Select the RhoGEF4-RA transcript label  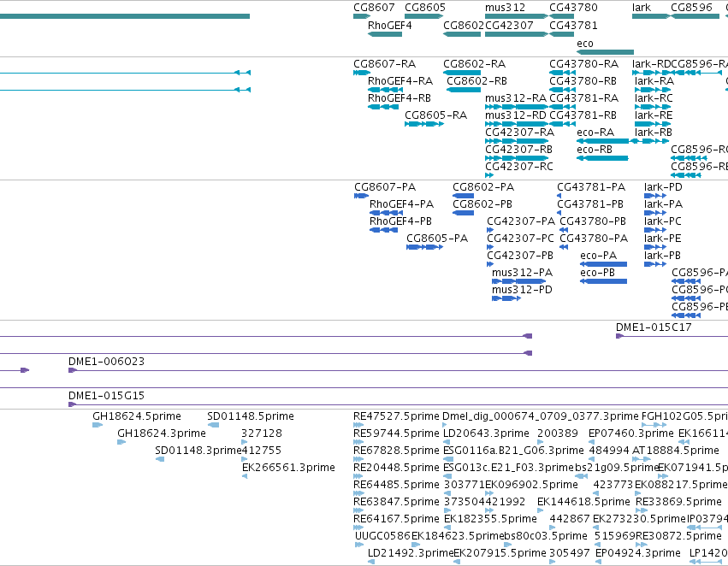[x=400, y=81]
